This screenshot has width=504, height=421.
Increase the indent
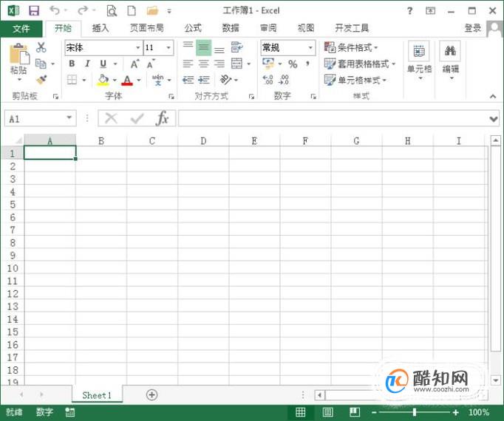coord(204,79)
